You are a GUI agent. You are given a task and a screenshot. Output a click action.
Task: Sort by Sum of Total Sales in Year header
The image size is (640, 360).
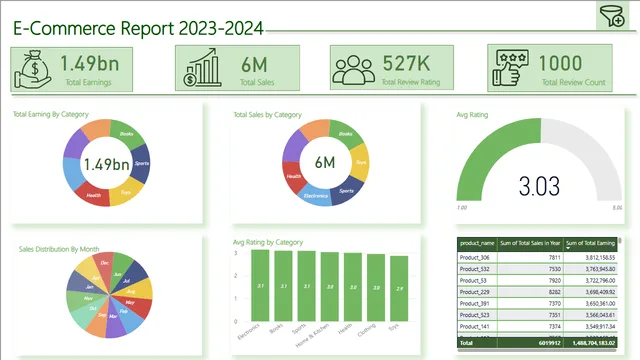(x=530, y=243)
